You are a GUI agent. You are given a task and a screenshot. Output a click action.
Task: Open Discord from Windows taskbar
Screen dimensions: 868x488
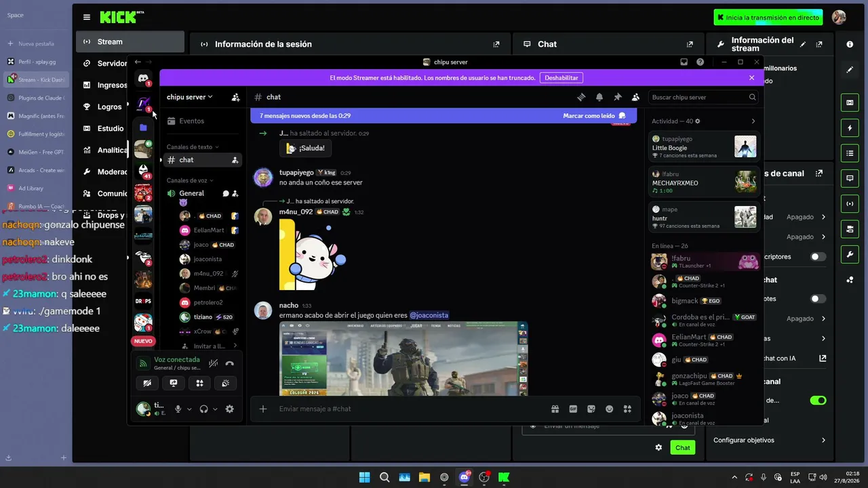tap(465, 477)
